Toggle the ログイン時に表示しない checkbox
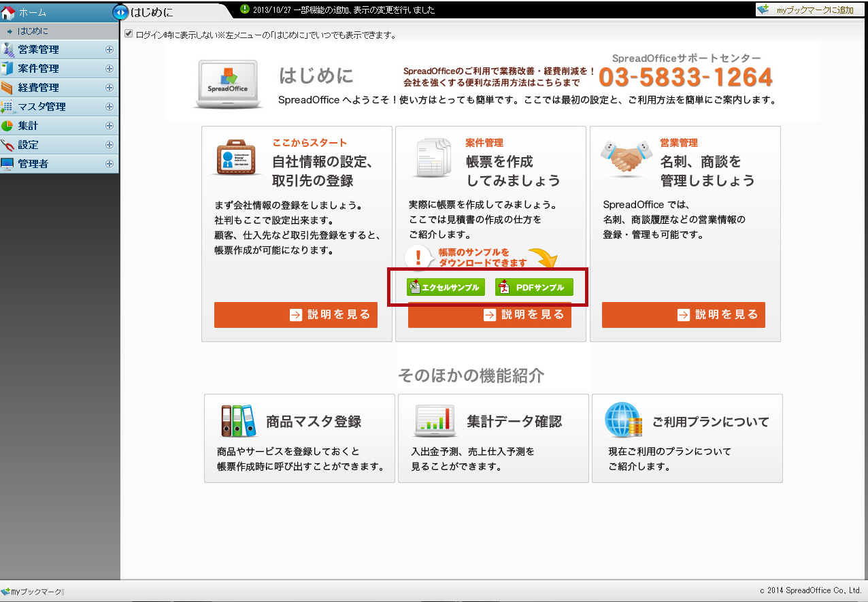 point(129,34)
